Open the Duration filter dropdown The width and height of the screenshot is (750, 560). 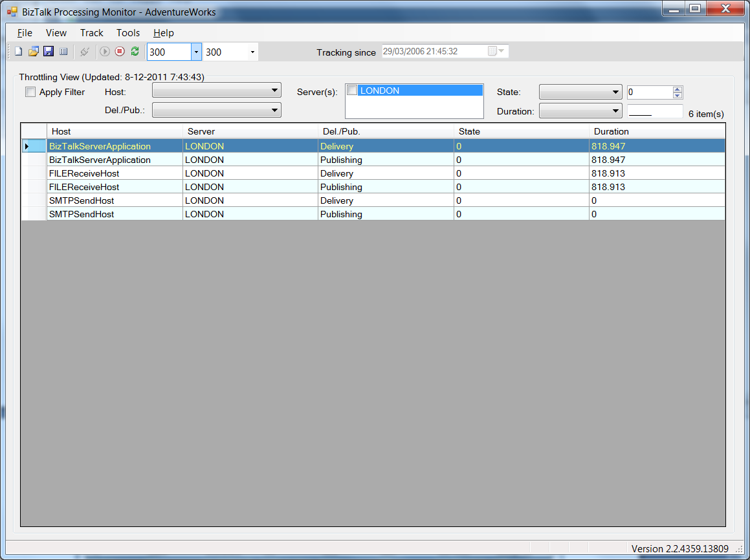pos(615,111)
